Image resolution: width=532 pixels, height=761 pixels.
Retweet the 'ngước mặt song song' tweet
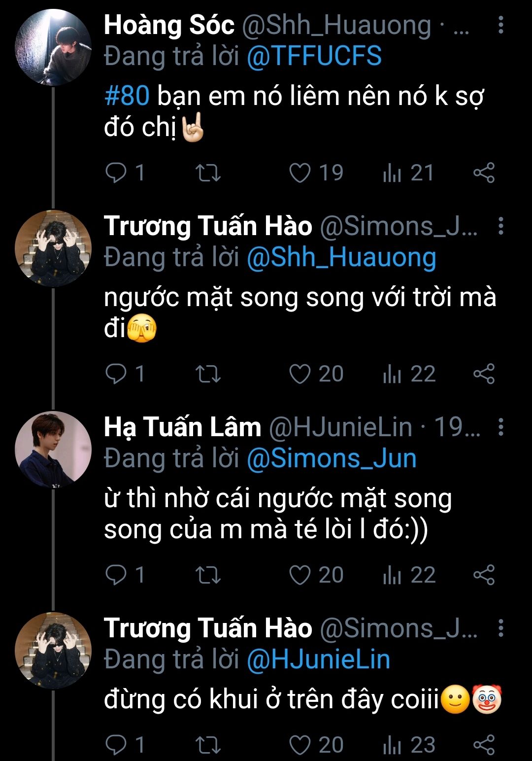tap(208, 374)
